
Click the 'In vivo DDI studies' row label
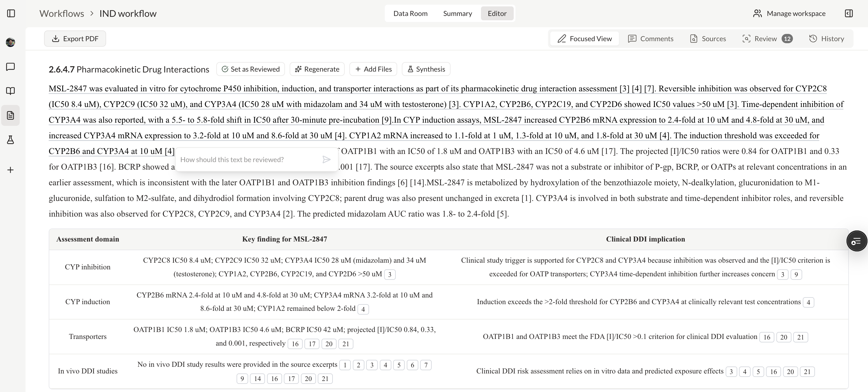88,371
